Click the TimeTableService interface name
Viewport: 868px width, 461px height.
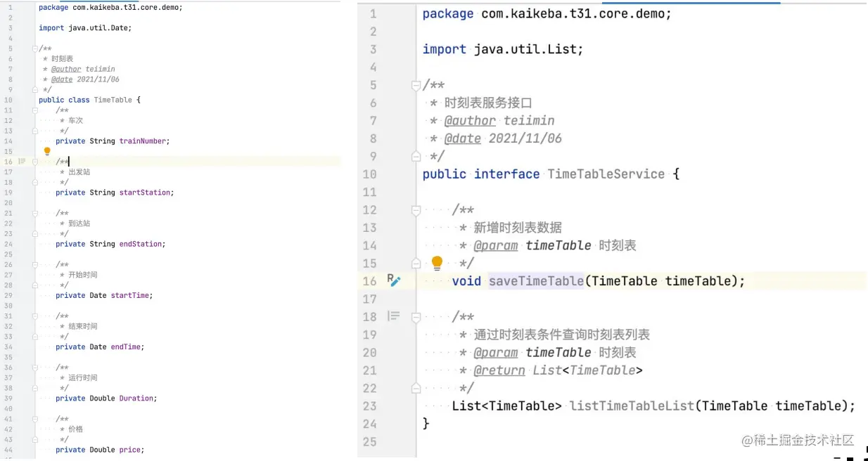(606, 174)
